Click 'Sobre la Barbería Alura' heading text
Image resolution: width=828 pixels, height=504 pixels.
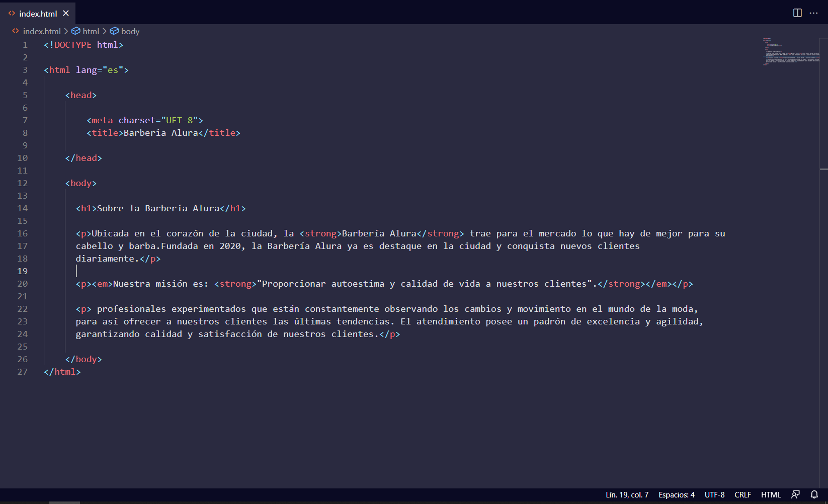click(x=158, y=208)
